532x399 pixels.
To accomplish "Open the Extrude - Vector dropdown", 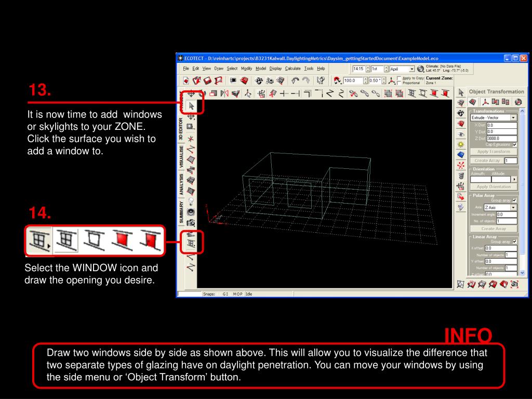I will click(x=513, y=117).
